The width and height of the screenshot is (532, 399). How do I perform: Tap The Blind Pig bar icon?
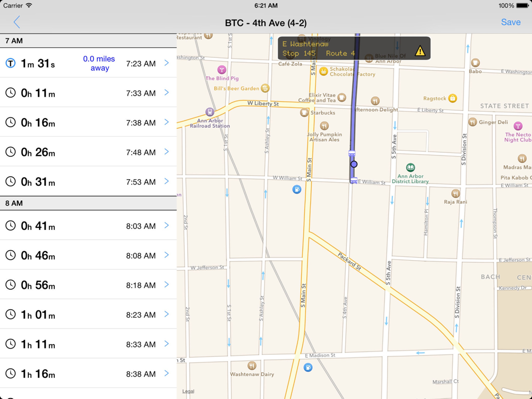[x=221, y=70]
